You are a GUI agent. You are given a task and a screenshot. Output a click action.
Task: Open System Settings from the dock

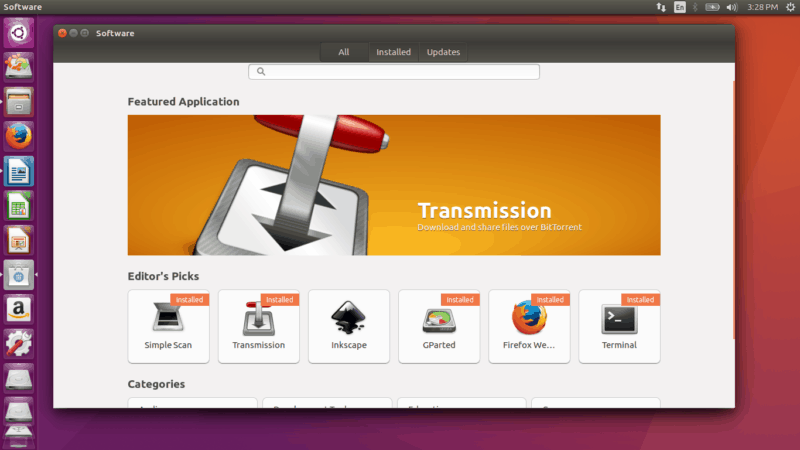[18, 344]
